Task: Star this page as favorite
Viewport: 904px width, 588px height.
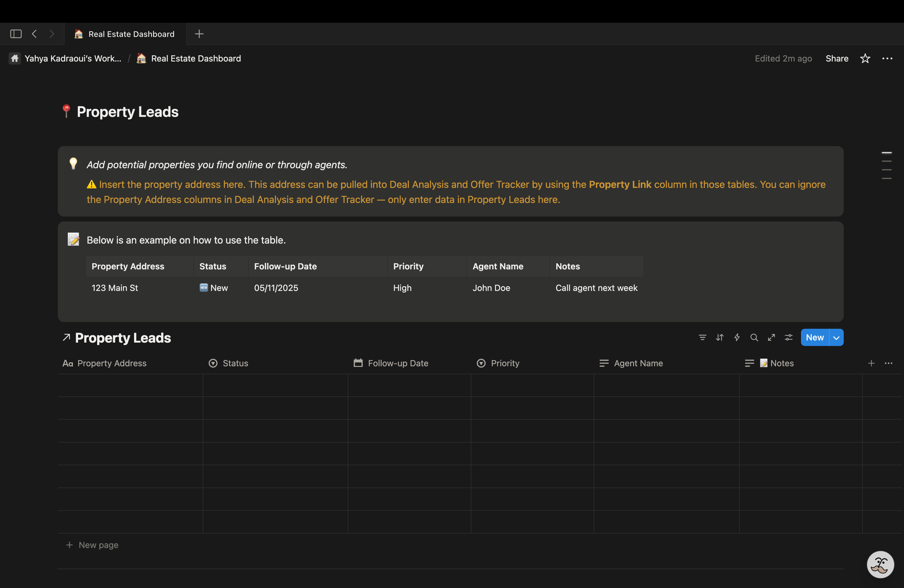Action: pyautogui.click(x=865, y=58)
